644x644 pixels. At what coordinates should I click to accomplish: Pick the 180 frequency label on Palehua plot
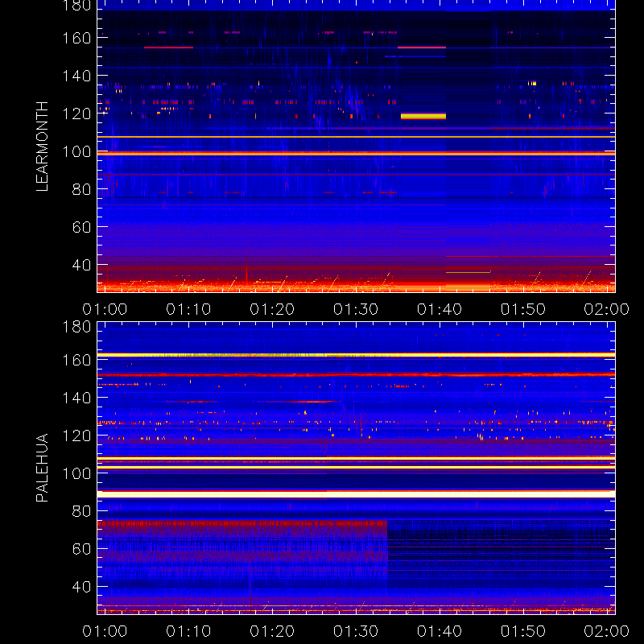point(76,327)
